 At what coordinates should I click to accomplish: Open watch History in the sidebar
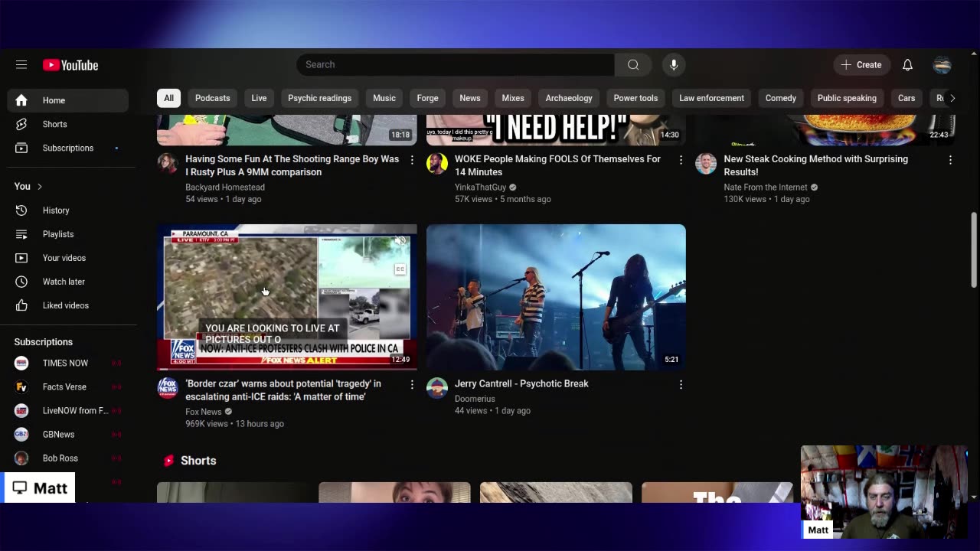click(68, 210)
